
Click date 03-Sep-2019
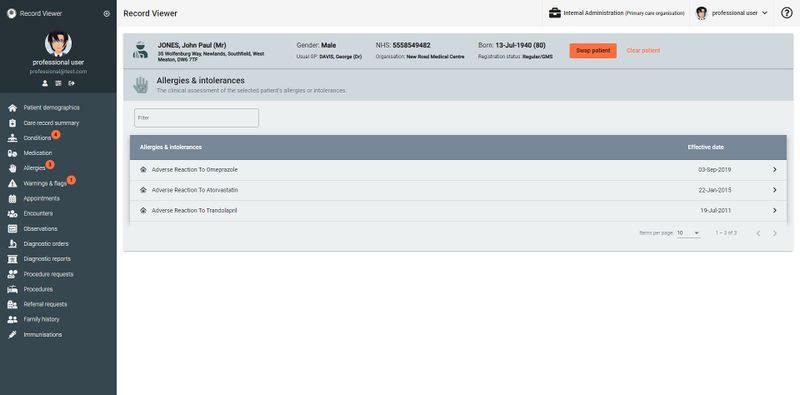715,169
